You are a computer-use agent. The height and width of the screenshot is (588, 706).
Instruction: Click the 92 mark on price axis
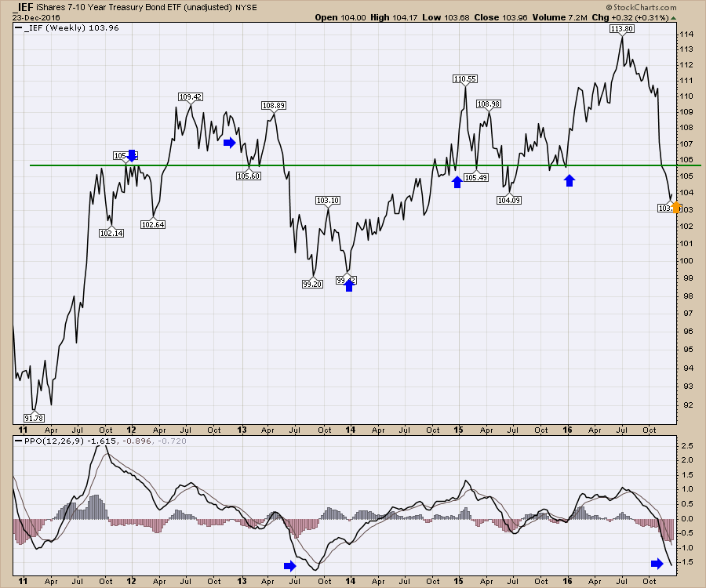pos(688,405)
